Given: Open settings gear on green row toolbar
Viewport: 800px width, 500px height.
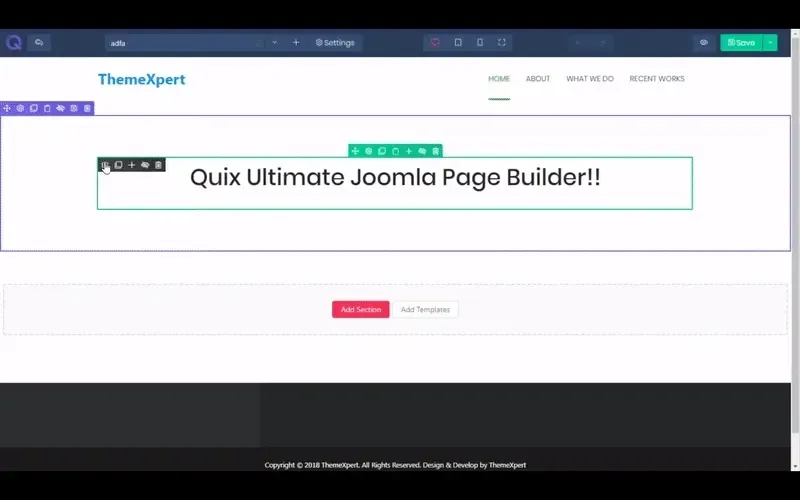Looking at the screenshot, I should (368, 151).
